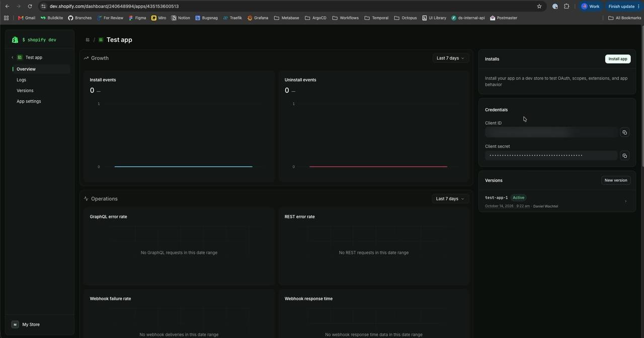Click the Client secret field
This screenshot has height=338, width=644.
(x=551, y=156)
